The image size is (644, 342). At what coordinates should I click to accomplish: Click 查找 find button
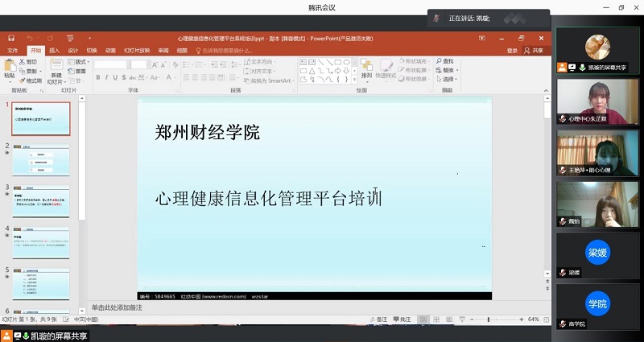[445, 61]
